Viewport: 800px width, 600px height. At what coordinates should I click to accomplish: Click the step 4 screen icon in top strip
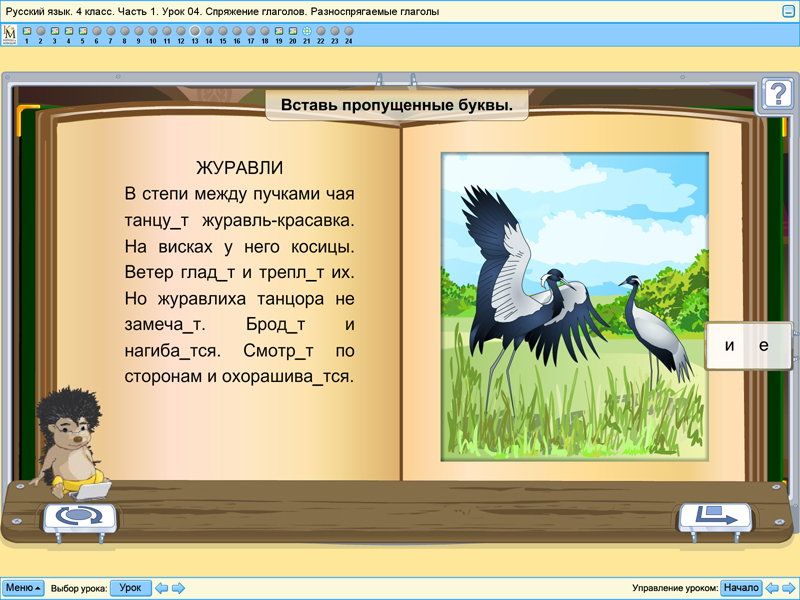[68, 30]
